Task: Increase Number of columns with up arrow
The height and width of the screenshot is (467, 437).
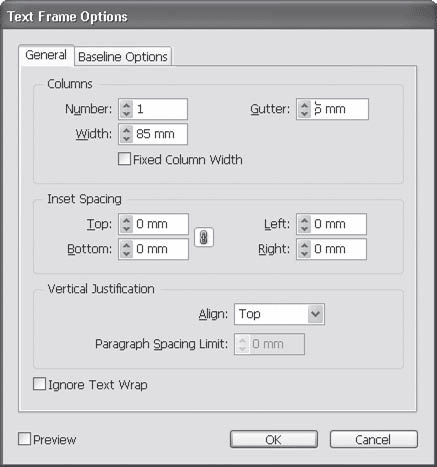Action: click(x=126, y=105)
